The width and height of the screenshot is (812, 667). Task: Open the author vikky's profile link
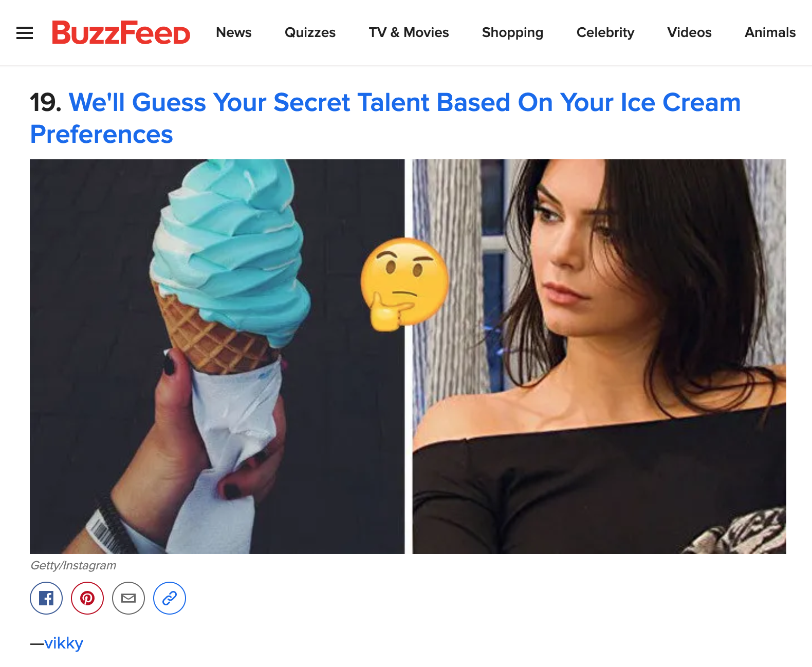[64, 643]
